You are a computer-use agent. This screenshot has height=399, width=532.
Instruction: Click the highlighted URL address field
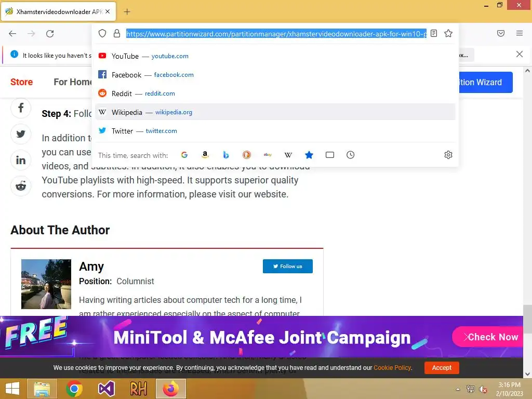[276, 34]
